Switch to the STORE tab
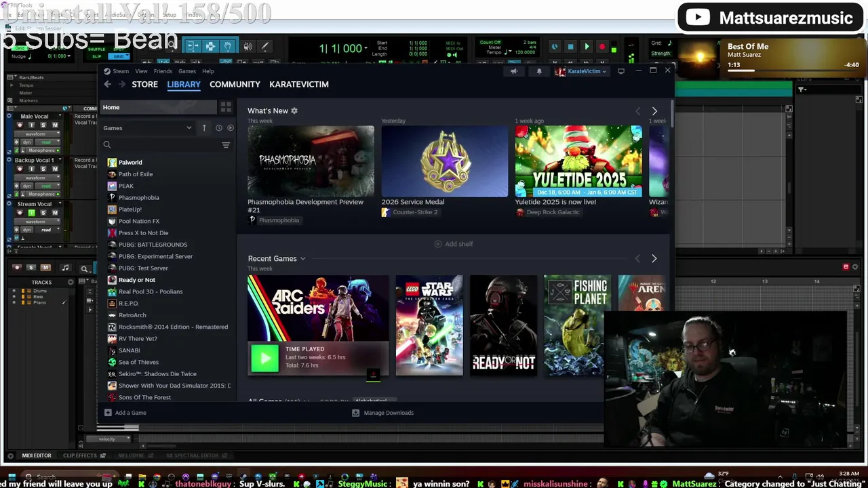Screen dimensions: 868x488 (x=145, y=84)
